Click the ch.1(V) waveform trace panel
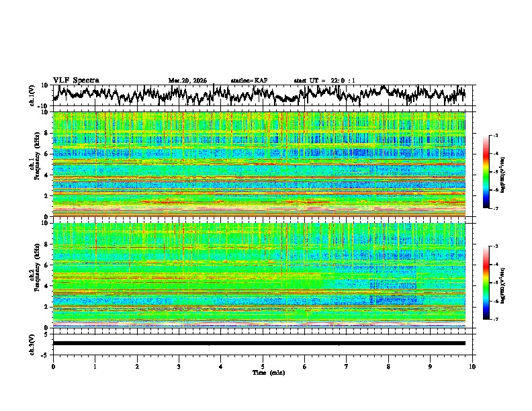The width and height of the screenshot is (532, 411). point(264,95)
